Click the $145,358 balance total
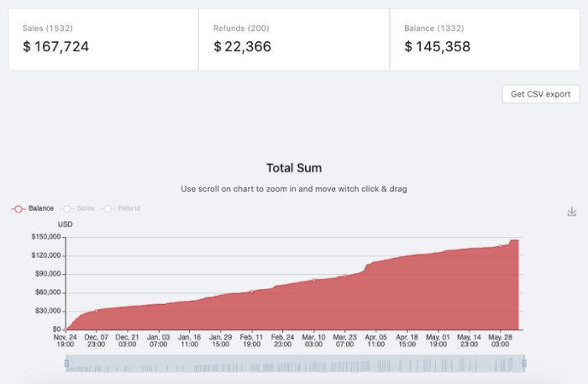588x384 pixels. coord(438,47)
